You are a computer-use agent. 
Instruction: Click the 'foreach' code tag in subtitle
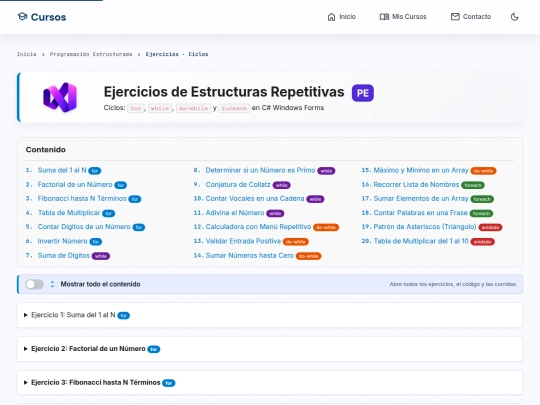[x=234, y=108]
